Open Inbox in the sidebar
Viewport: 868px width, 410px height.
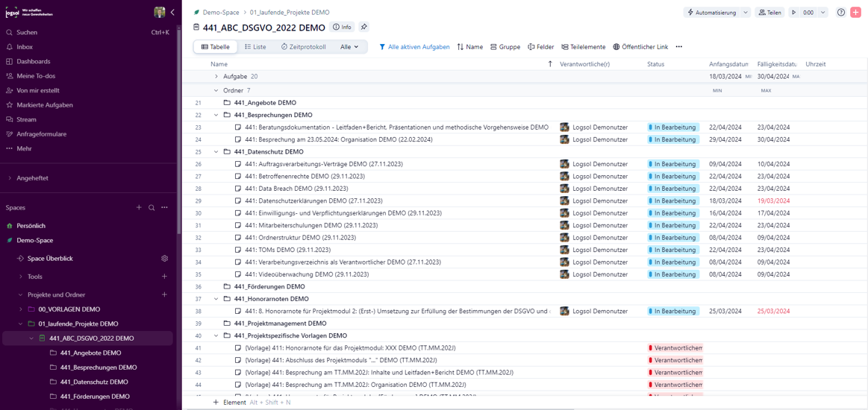pos(25,47)
